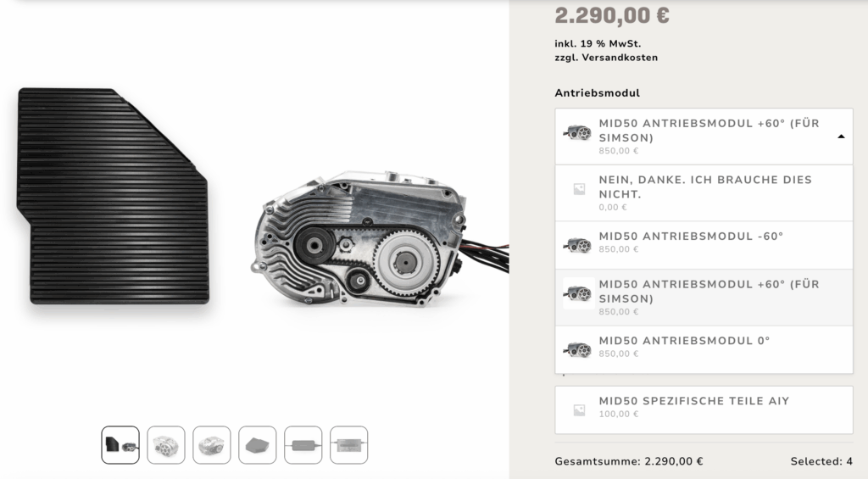Screen dimensions: 868x479
Task: Choose MID50 Antriebsmodul -60° option
Action: point(704,245)
